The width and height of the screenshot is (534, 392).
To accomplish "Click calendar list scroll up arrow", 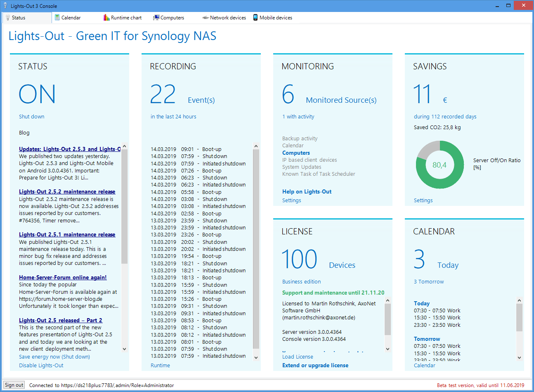I will (x=519, y=300).
